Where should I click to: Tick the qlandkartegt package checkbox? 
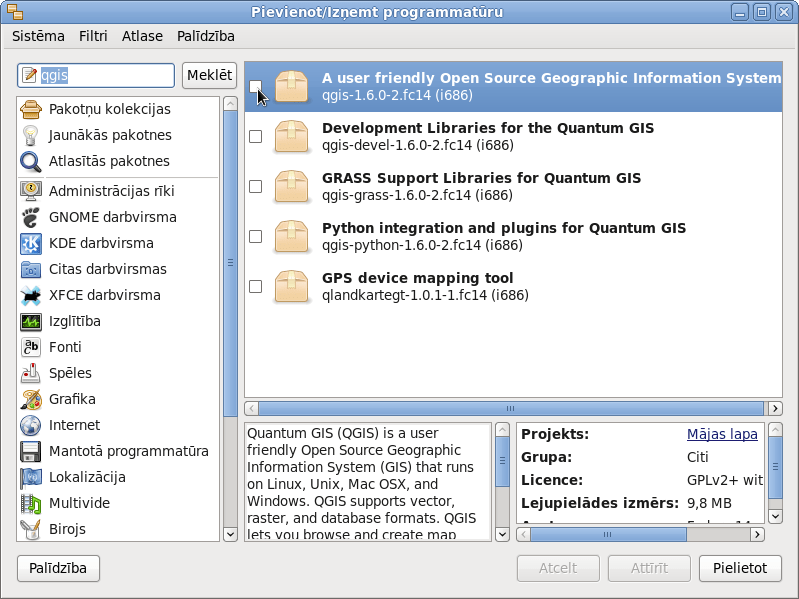click(255, 286)
